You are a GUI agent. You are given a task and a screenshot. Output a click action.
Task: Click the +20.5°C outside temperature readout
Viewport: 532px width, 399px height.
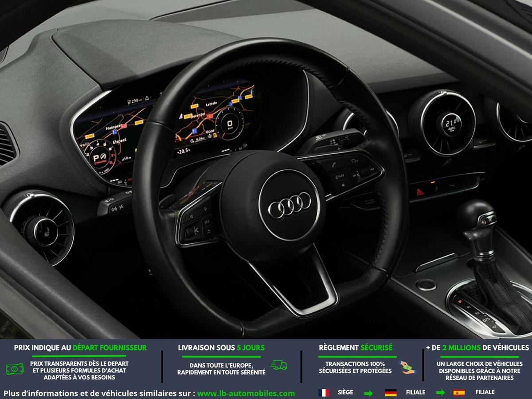coord(184,151)
